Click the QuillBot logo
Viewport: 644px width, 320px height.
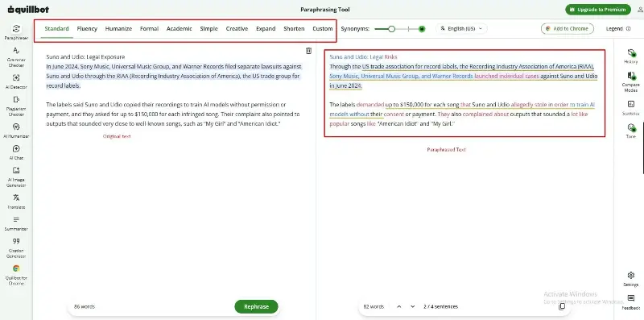coord(28,10)
